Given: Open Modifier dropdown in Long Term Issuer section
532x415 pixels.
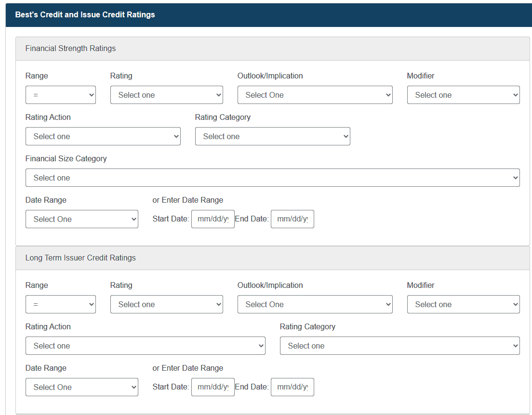Looking at the screenshot, I should point(463,304).
